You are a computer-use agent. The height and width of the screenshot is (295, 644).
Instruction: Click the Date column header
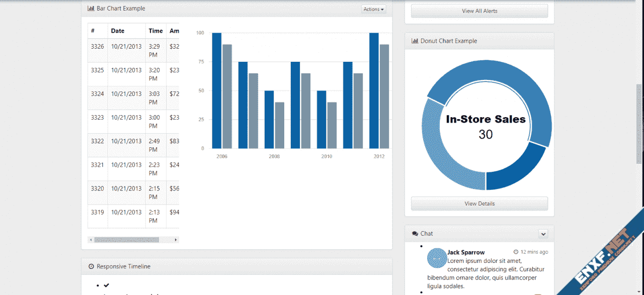click(x=118, y=31)
